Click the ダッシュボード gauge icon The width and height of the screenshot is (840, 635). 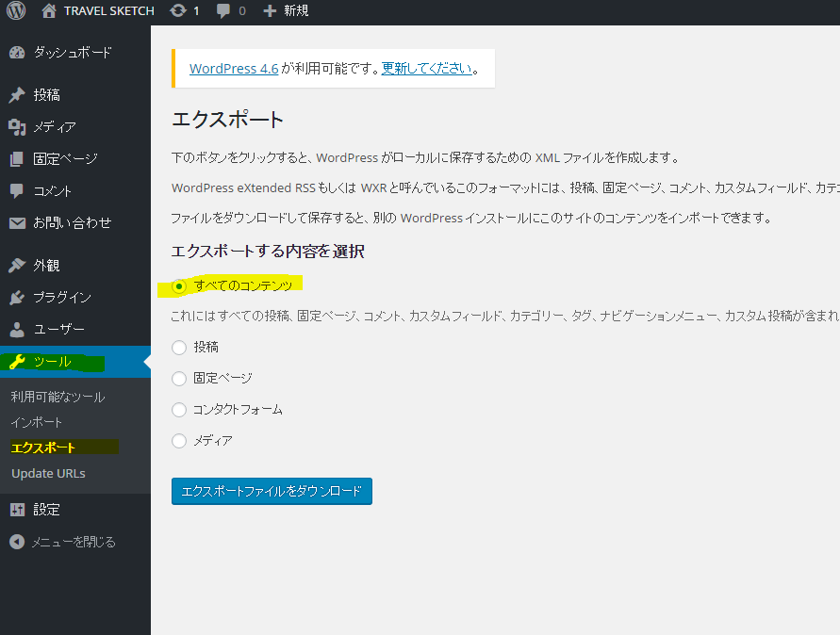pyautogui.click(x=17, y=53)
